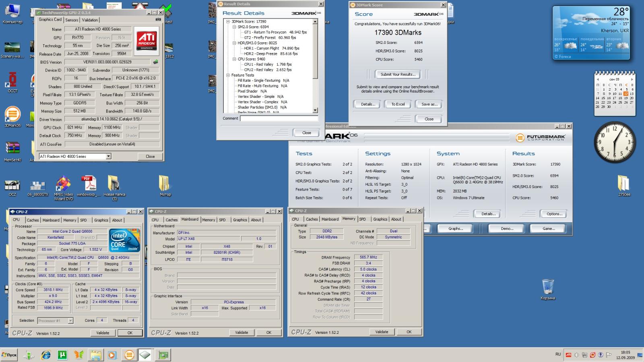The width and height of the screenshot is (644, 362).
Task: Switch to the Validation tab in GPU-Z
Action: coord(90,20)
